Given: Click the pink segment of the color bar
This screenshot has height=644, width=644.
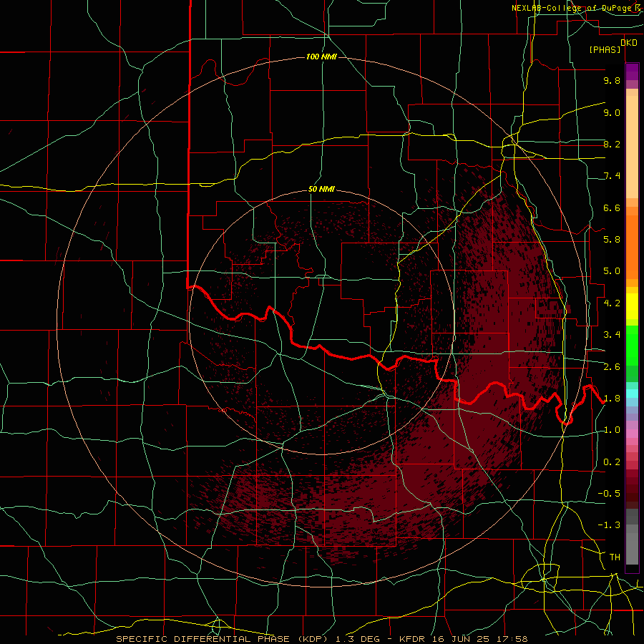Looking at the screenshot, I should pyautogui.click(x=632, y=433).
